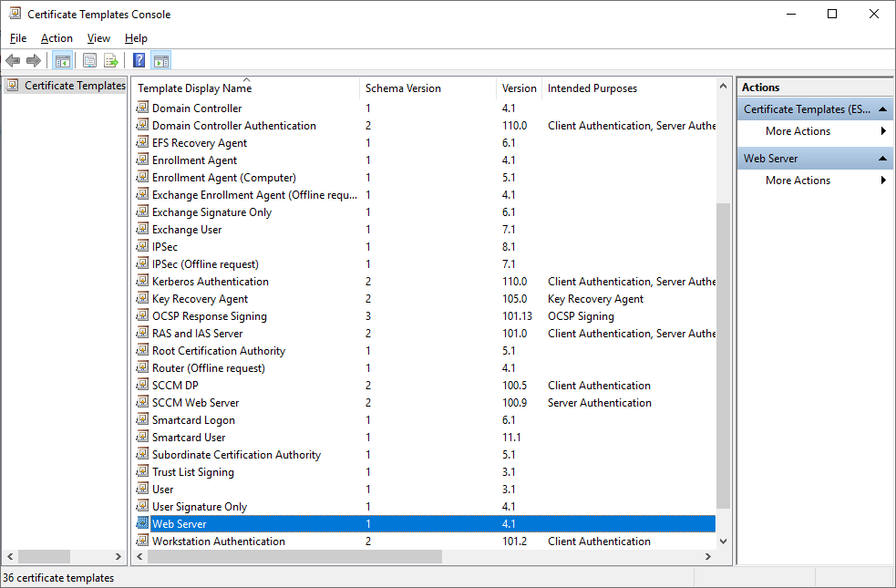Screen dimensions: 896x588
Task: Select the SCCM Web Server template name
Action: coord(195,402)
